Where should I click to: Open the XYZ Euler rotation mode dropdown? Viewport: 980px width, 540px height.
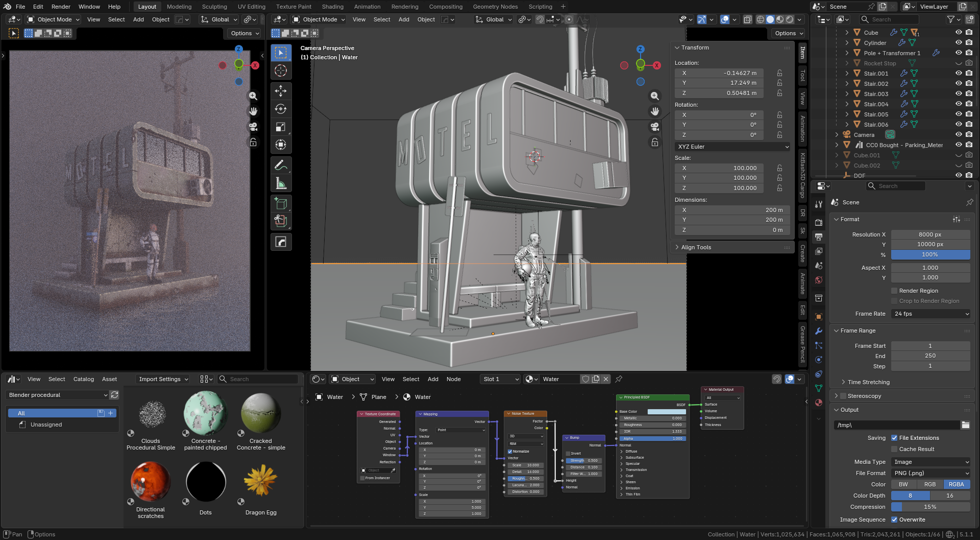732,147
